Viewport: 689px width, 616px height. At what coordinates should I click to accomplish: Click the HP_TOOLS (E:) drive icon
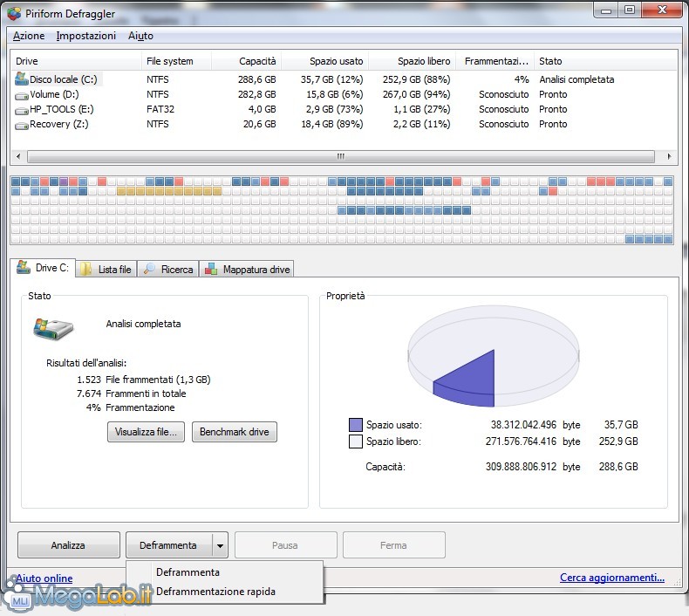click(x=22, y=109)
